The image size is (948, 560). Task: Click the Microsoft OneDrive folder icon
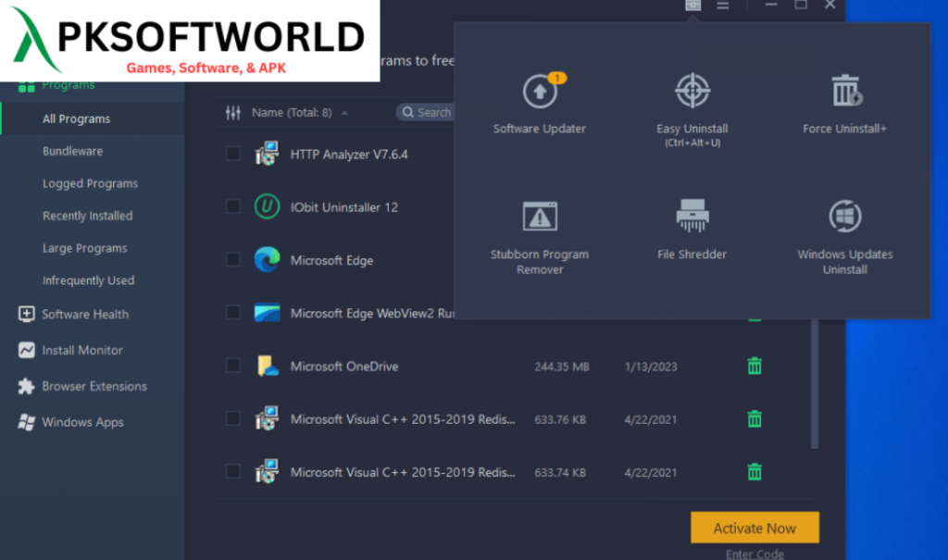click(267, 366)
